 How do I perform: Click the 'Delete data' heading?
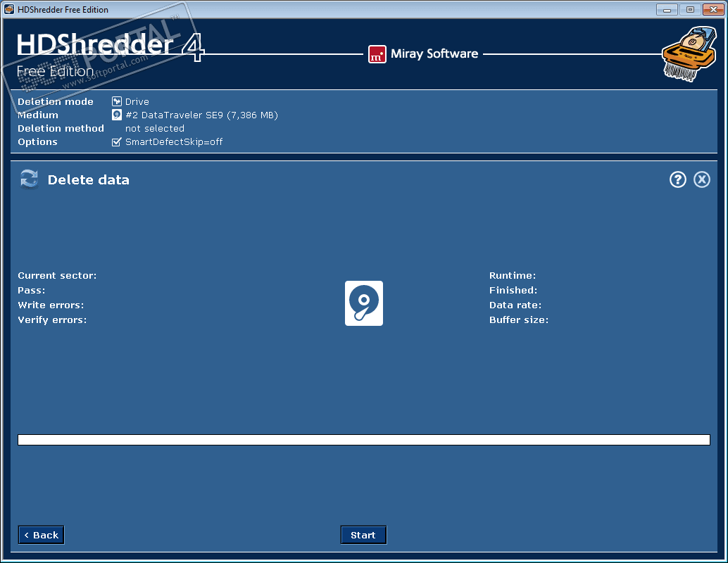tap(88, 180)
